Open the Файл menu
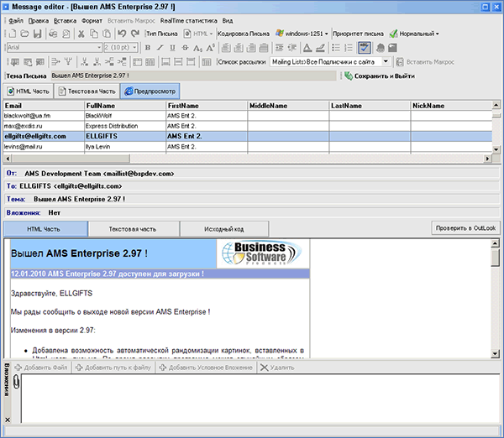The height and width of the screenshot is (438, 504). pyautogui.click(x=16, y=21)
